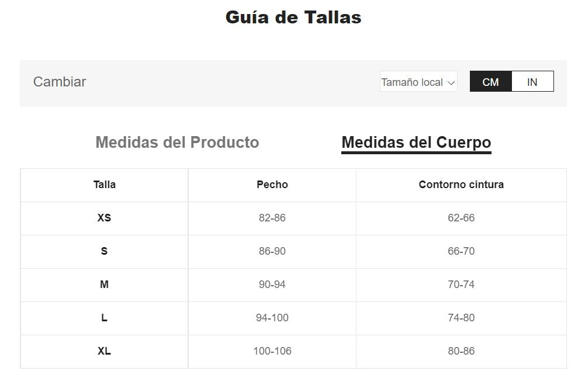Screen dimensions: 585x392
Task: Click the 70-74 waist measurement cell
Action: 461,285
